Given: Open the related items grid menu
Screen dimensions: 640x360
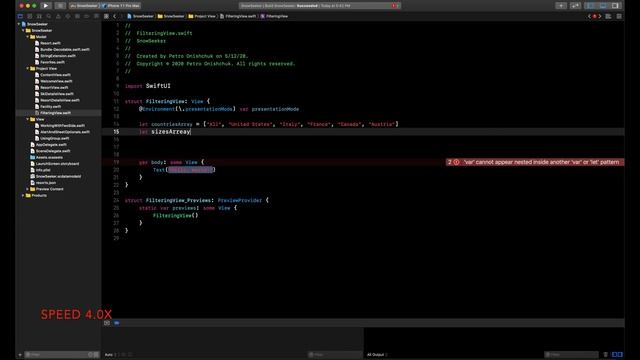Looking at the screenshot, I should click(x=106, y=16).
